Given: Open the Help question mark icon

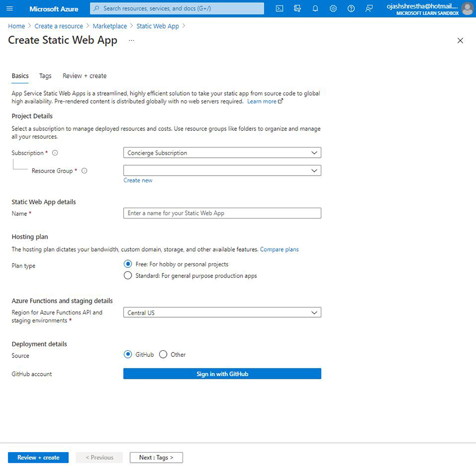Looking at the screenshot, I should (x=351, y=8).
